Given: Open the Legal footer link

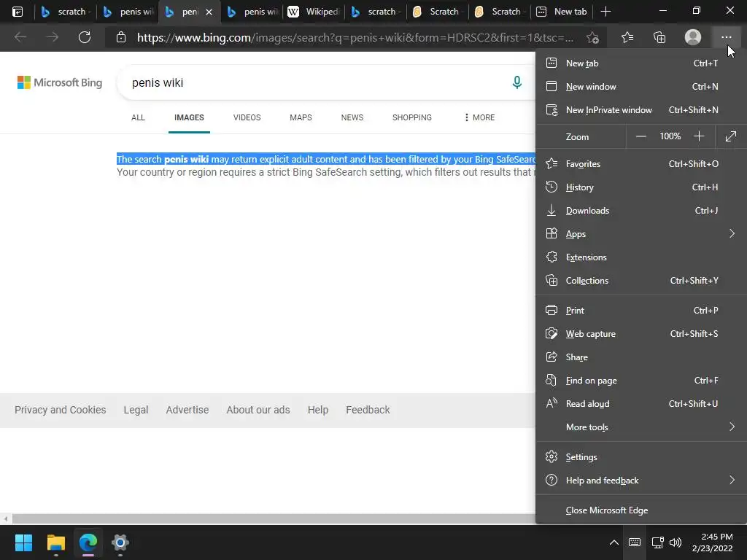Looking at the screenshot, I should 136,410.
